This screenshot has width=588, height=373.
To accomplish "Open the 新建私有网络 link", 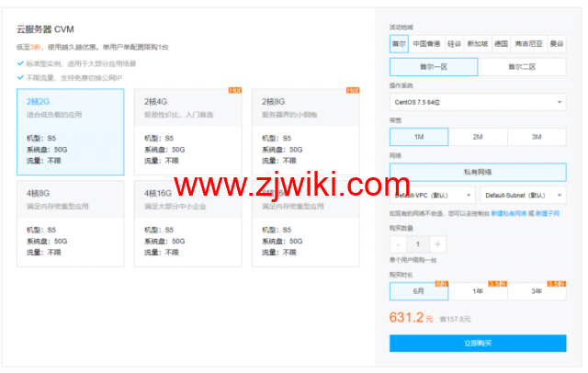I will 507,213.
